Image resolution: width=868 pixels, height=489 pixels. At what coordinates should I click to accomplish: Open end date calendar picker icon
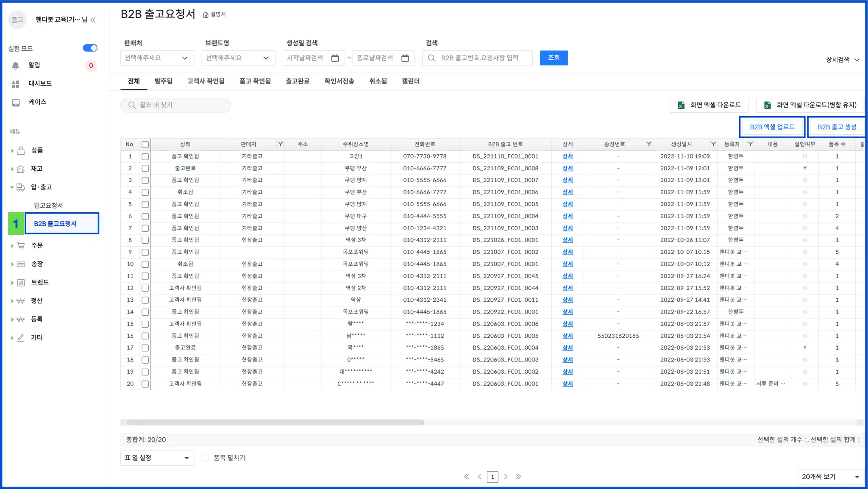pyautogui.click(x=405, y=58)
